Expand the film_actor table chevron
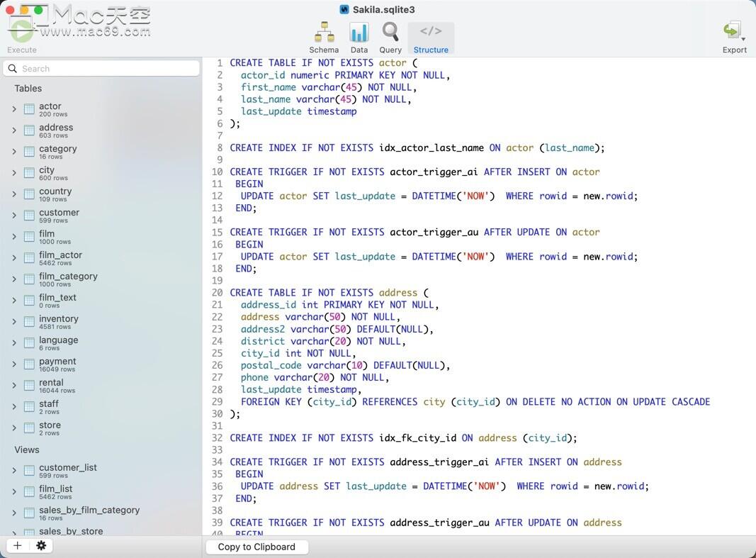The width and height of the screenshot is (756, 558). click(14, 257)
